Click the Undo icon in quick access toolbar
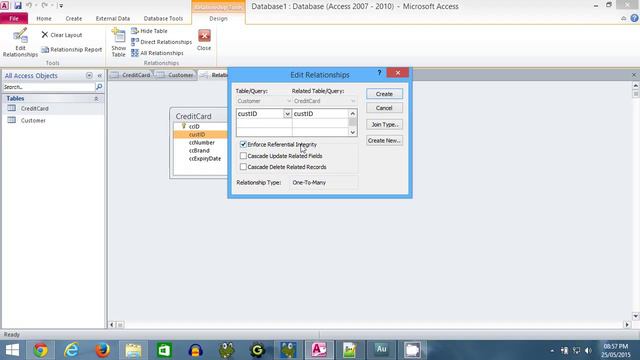This screenshot has height=360, width=640. pos(29,6)
